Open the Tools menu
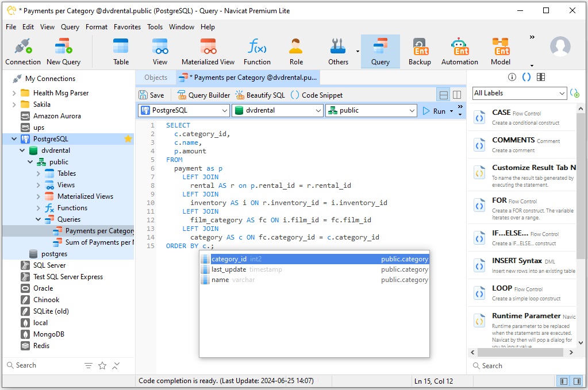This screenshot has width=588, height=390. pos(155,27)
